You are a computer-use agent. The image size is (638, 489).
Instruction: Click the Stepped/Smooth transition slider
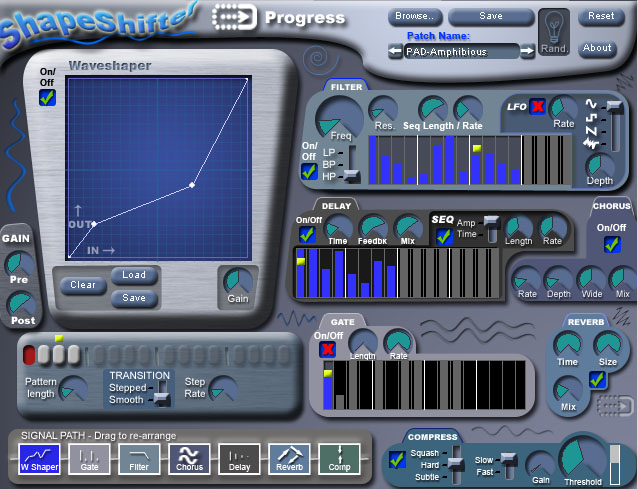pyautogui.click(x=162, y=393)
